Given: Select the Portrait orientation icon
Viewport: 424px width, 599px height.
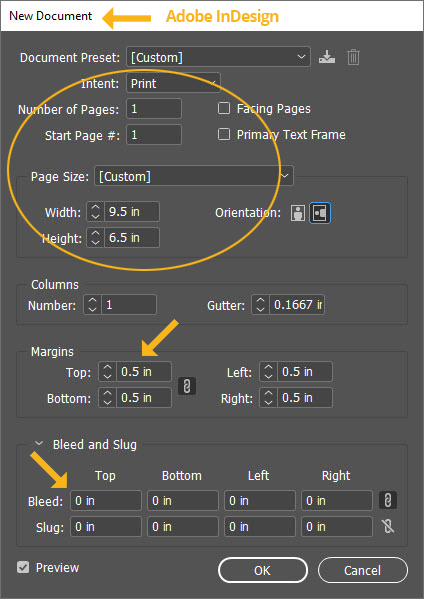Looking at the screenshot, I should 298,213.
